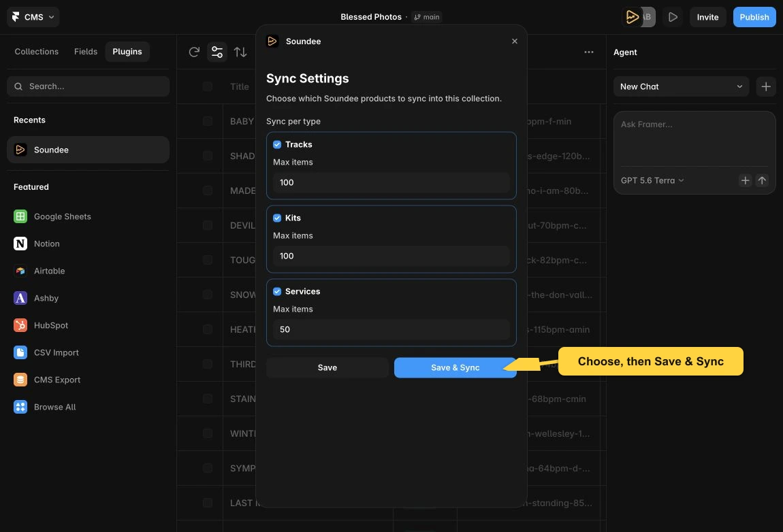Select the Plugins tab
783x532 pixels.
tap(127, 52)
